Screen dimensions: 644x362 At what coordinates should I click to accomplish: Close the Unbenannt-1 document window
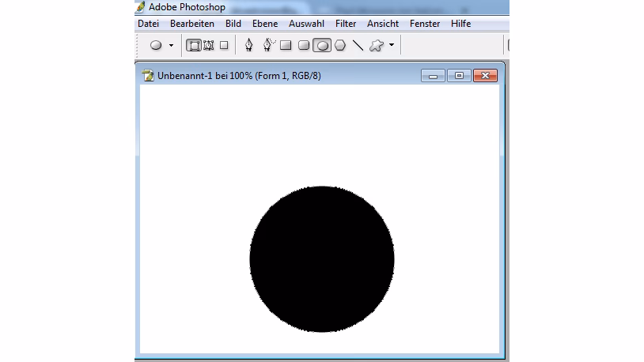click(x=485, y=76)
